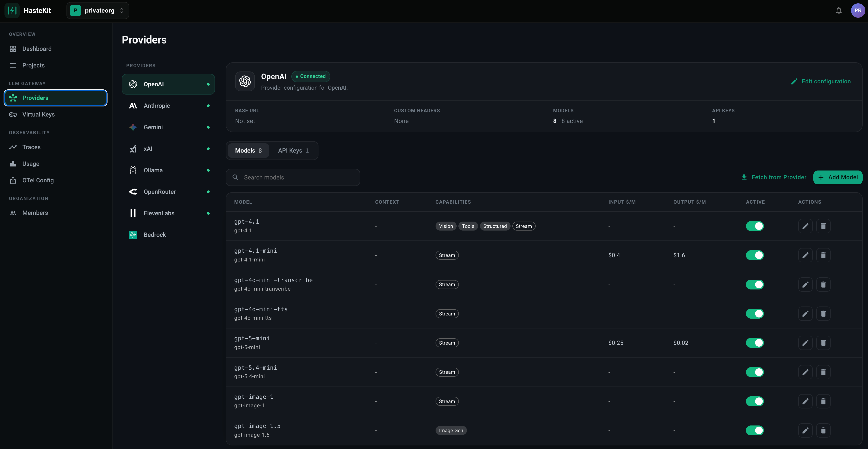Click the Connected status badge
This screenshot has height=449, width=868.
click(311, 77)
